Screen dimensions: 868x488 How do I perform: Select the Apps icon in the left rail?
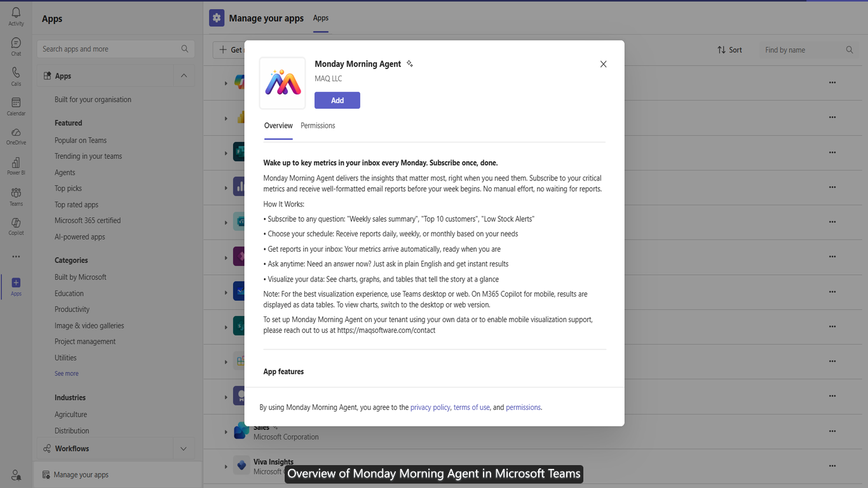coord(16,286)
